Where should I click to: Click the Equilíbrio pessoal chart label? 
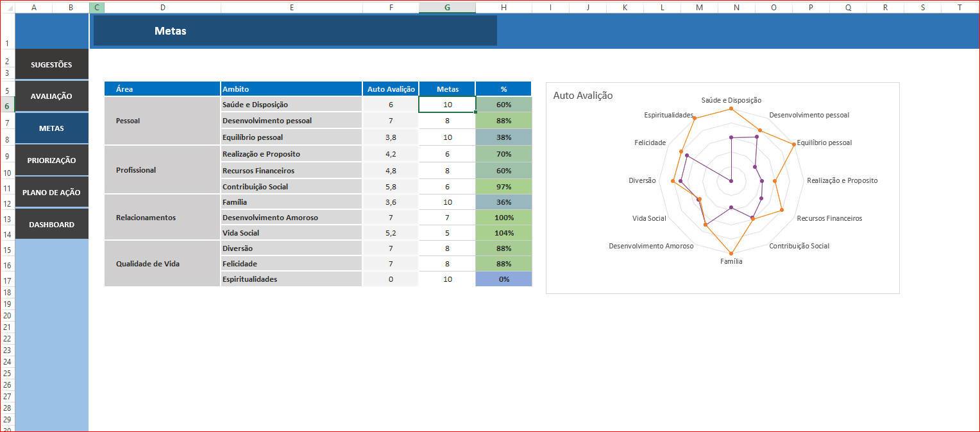[824, 143]
